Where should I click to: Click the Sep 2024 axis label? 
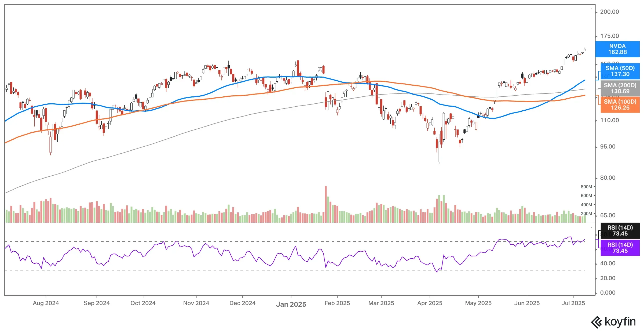point(97,303)
